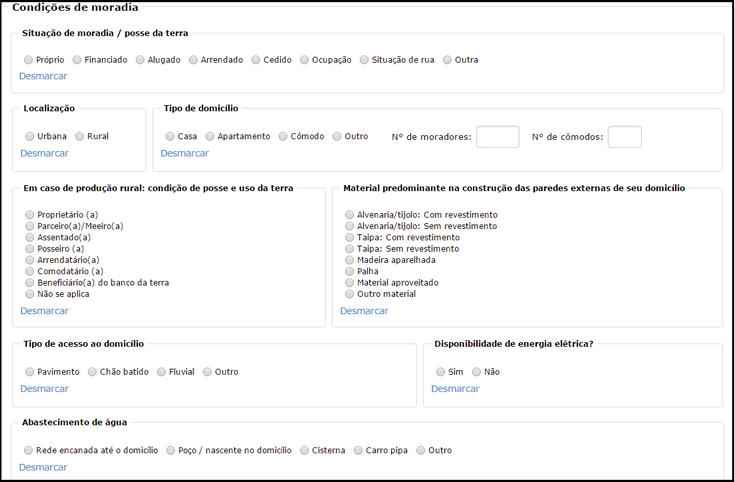Choose Chão batido access type
The image size is (735, 482).
(x=92, y=372)
